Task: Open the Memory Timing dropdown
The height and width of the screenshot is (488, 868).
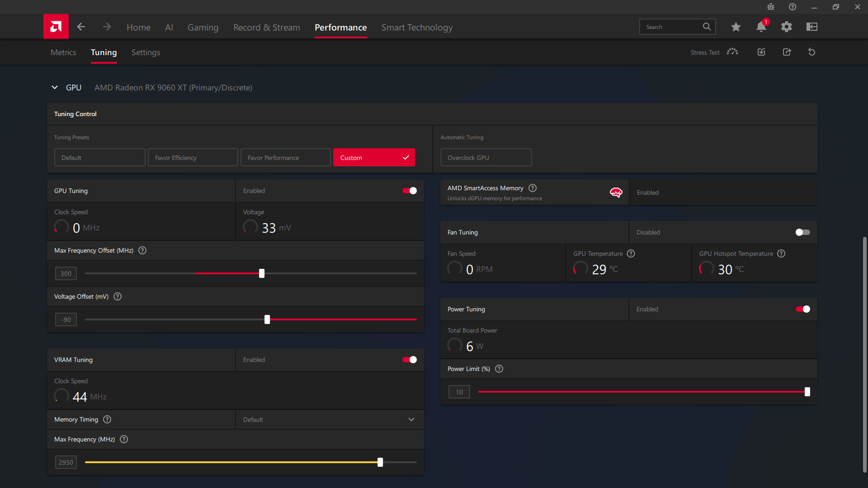Action: tap(330, 419)
